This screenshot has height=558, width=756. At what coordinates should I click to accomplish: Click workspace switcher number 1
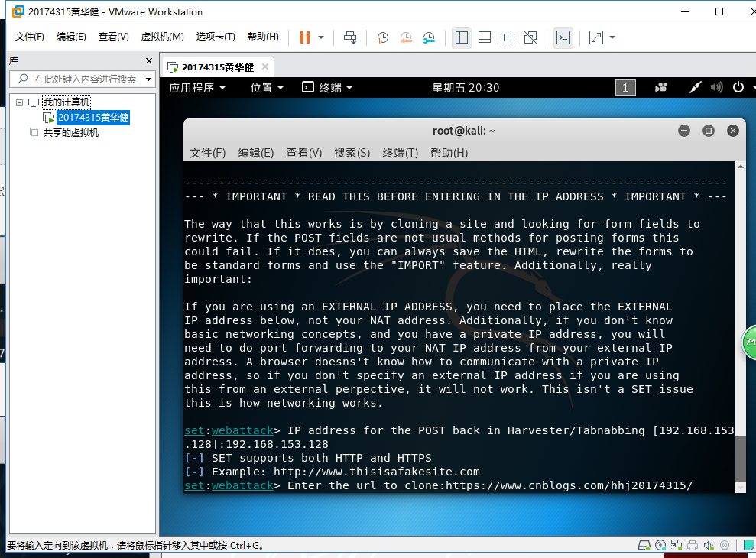[625, 88]
